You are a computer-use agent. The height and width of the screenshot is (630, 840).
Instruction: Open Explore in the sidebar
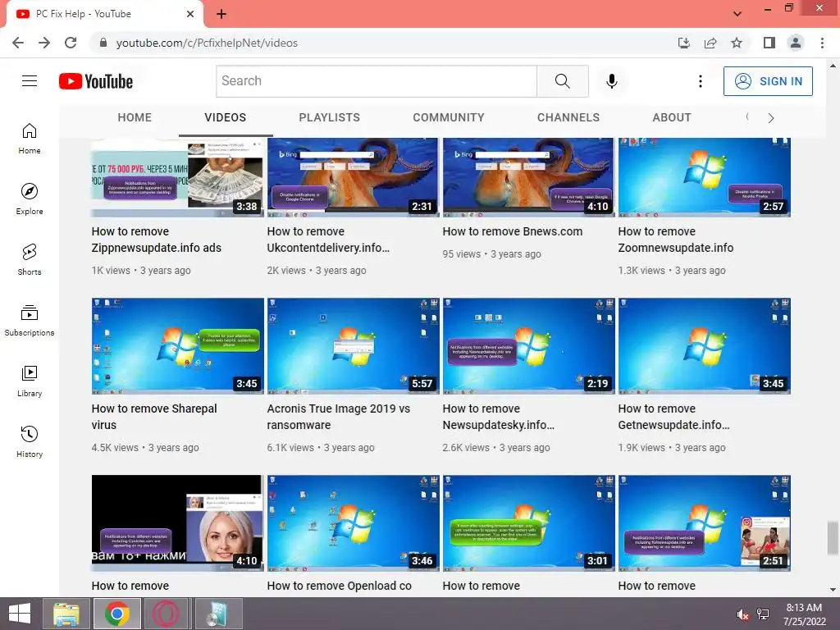pos(30,199)
